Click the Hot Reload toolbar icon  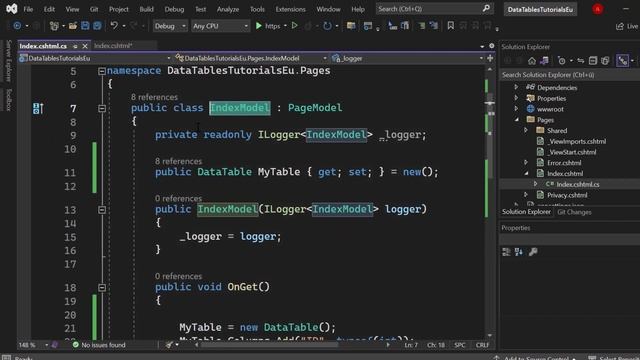327,26
